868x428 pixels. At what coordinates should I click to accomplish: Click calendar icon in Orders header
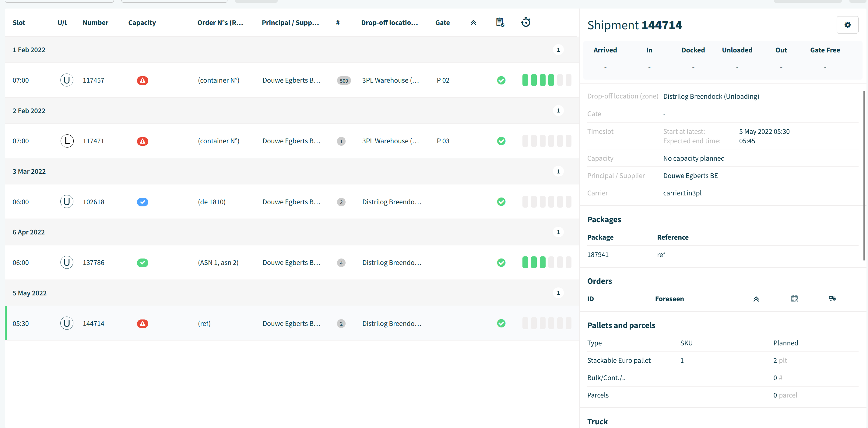[794, 298]
